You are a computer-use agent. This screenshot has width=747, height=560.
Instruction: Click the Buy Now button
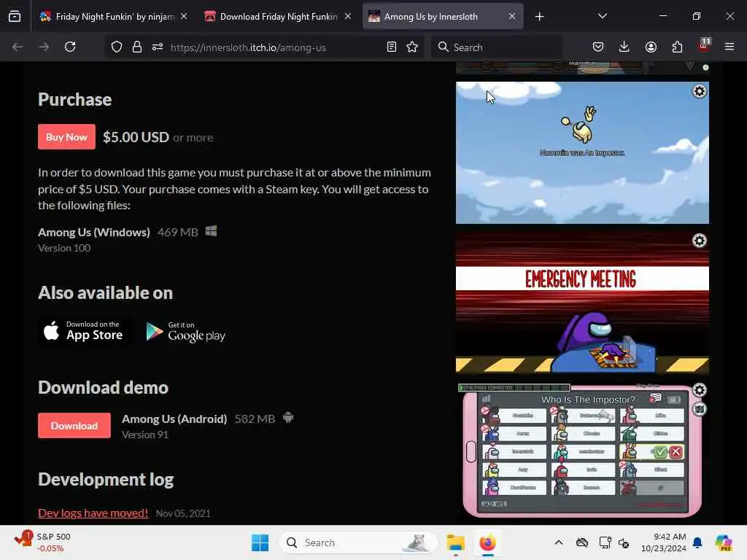click(66, 137)
